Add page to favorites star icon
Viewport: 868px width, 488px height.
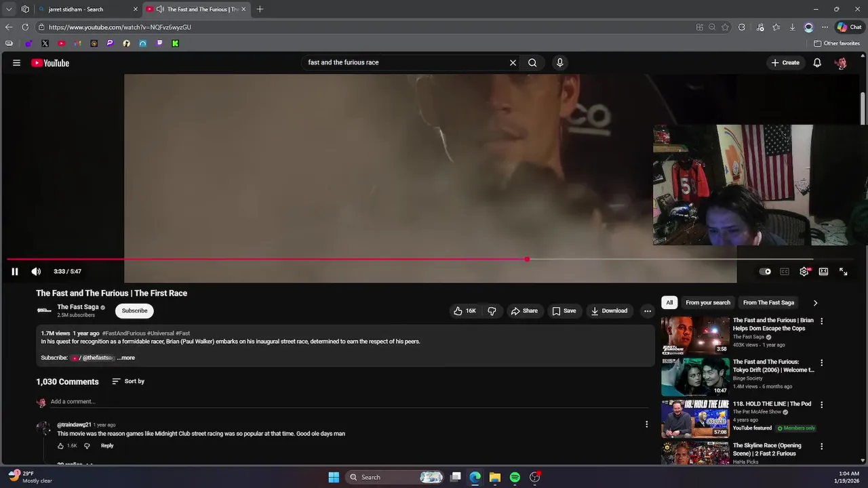tap(725, 27)
